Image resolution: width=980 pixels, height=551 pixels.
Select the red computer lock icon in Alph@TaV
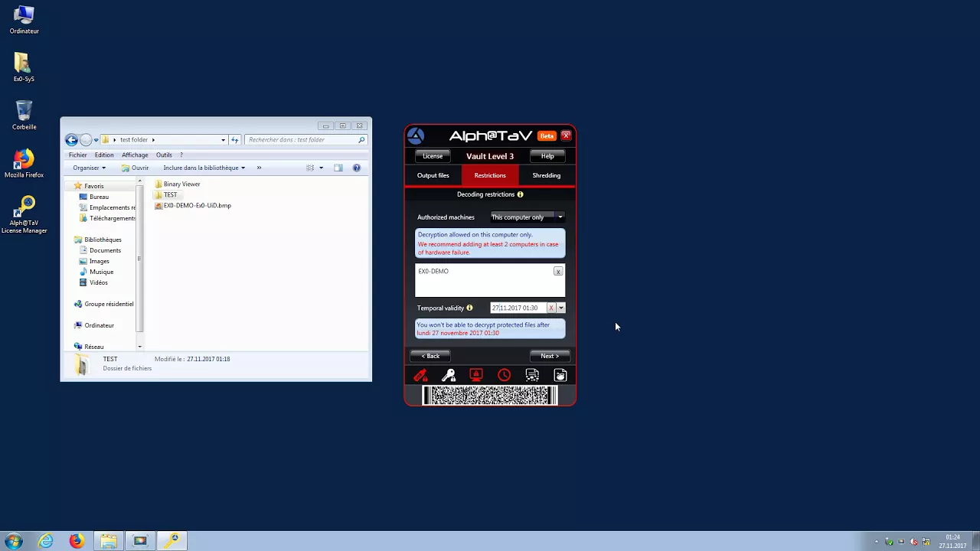pyautogui.click(x=476, y=375)
